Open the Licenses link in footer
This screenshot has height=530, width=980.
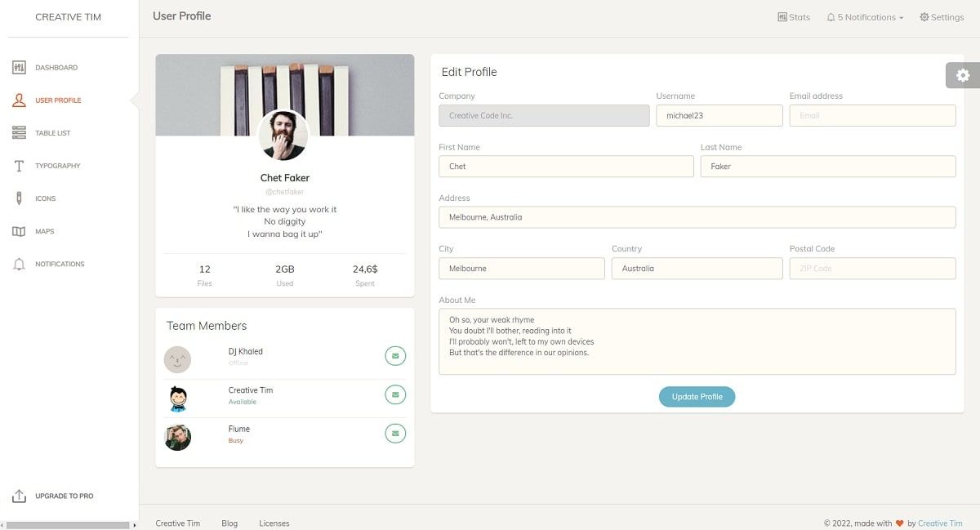point(274,523)
